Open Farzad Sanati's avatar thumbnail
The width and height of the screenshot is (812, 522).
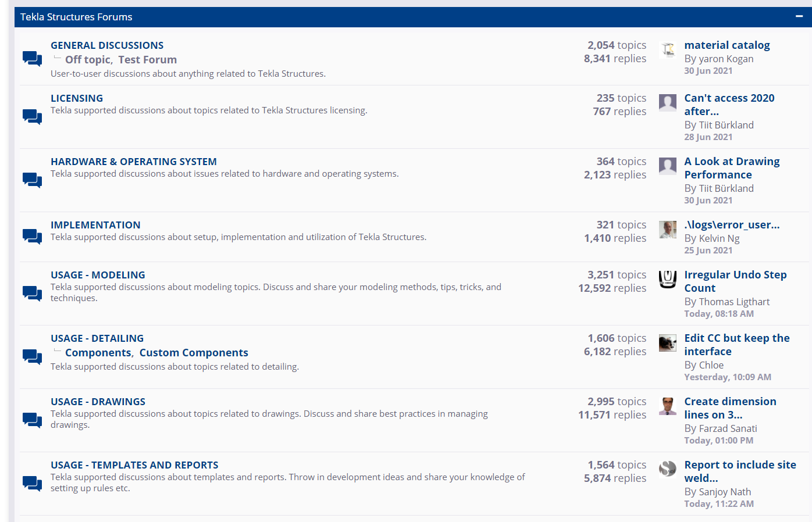tap(668, 406)
